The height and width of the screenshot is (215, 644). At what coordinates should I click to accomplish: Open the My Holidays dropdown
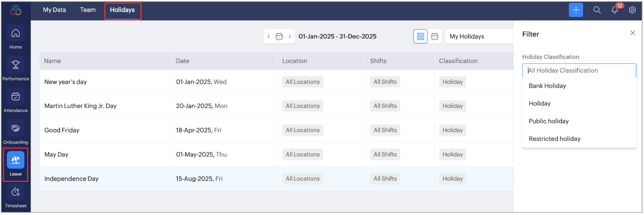pos(479,36)
